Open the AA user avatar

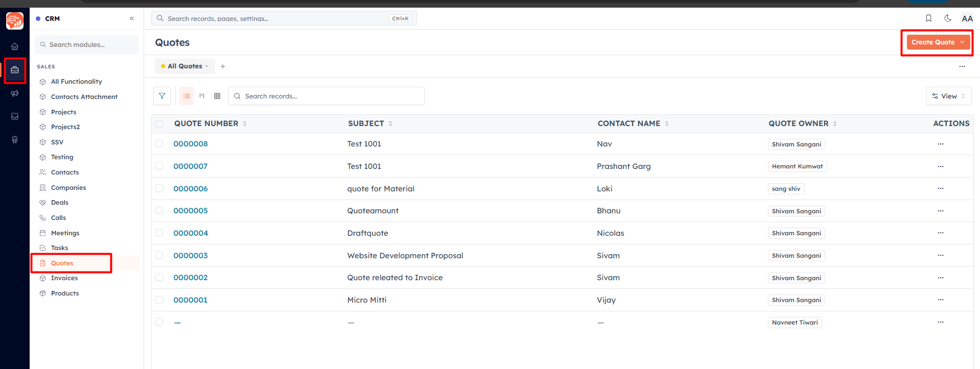967,18
